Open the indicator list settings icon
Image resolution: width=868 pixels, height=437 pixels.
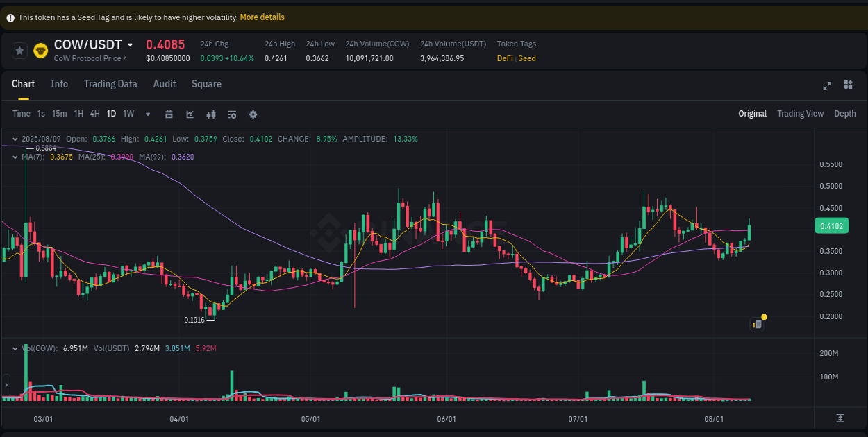232,114
